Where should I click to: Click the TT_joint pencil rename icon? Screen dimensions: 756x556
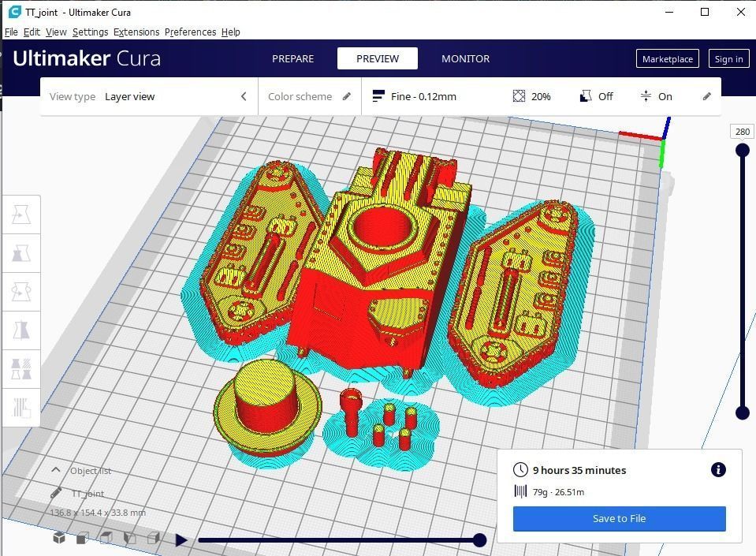[56, 493]
